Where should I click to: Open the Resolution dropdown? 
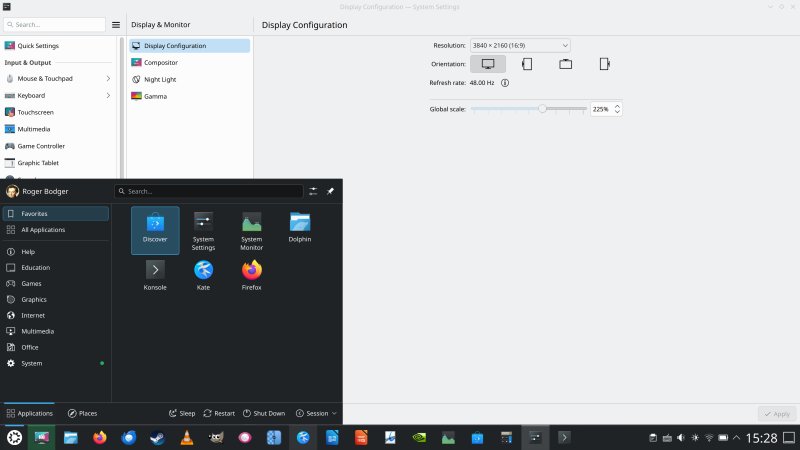click(520, 45)
